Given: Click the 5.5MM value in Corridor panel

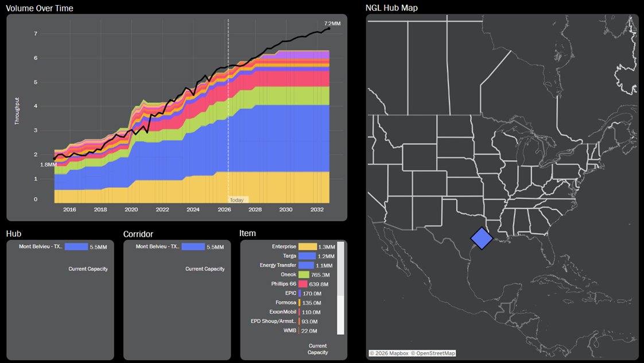Looking at the screenshot, I should pyautogui.click(x=215, y=247).
